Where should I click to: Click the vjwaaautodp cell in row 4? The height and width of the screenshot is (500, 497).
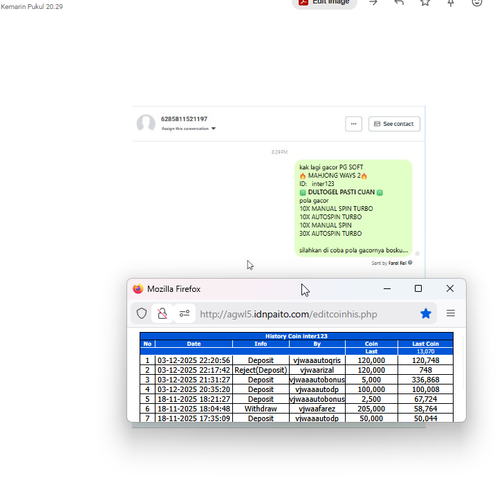(x=317, y=389)
